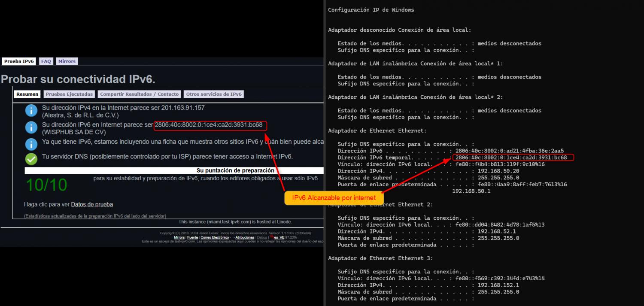The width and height of the screenshot is (644, 306).
Task: Open the Atribuciones footer link
Action: pyautogui.click(x=245, y=237)
